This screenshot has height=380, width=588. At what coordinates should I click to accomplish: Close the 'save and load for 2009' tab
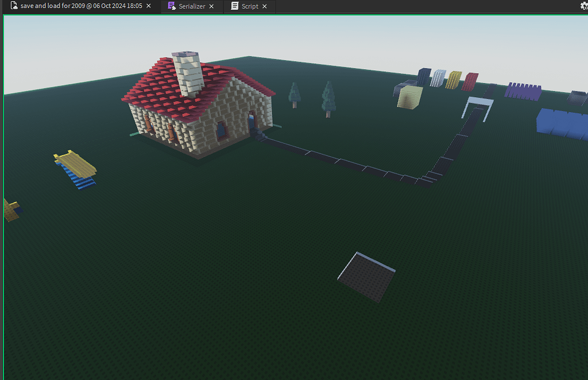(x=148, y=6)
